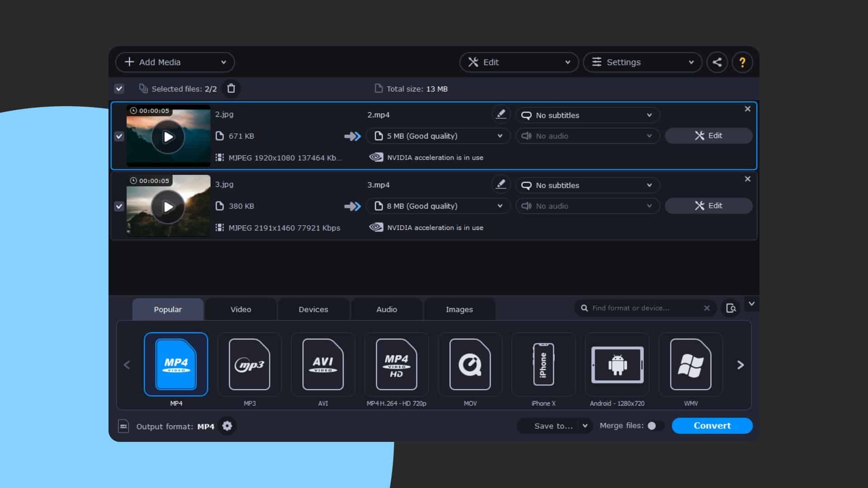Uncheck the 3.jpg file checkbox
The width and height of the screenshot is (868, 488).
pos(119,206)
